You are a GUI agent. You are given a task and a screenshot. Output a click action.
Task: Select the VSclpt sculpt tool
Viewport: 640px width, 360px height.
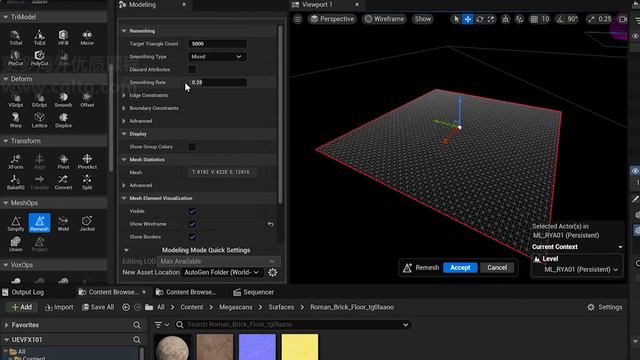tap(16, 100)
